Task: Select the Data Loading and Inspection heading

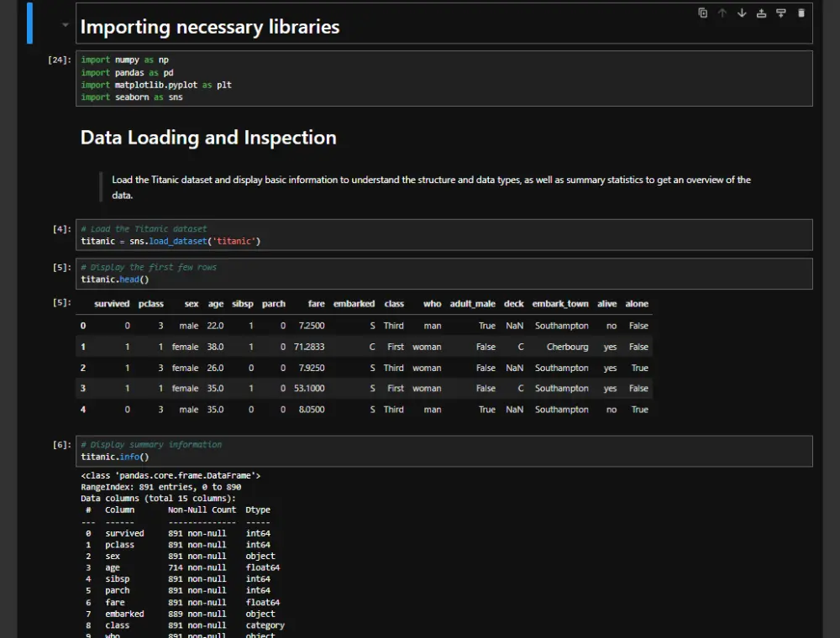Action: point(208,138)
